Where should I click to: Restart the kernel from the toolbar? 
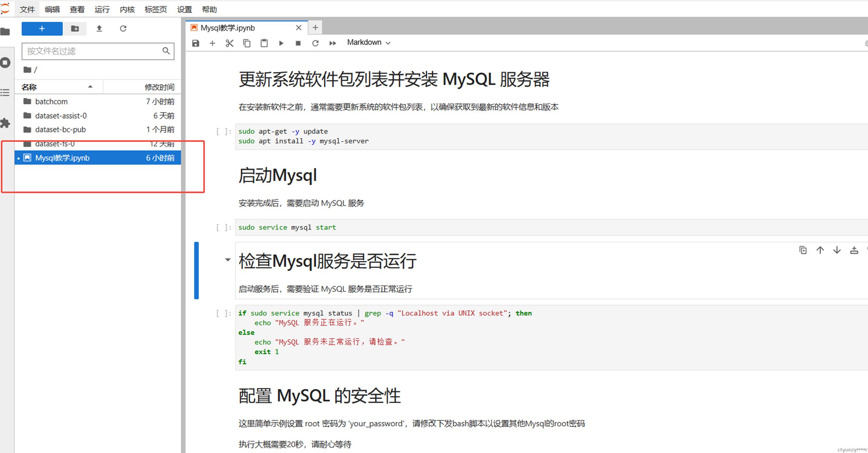click(x=315, y=43)
